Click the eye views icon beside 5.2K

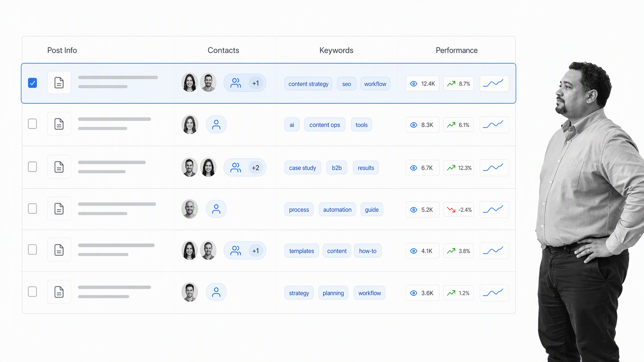[414, 210]
